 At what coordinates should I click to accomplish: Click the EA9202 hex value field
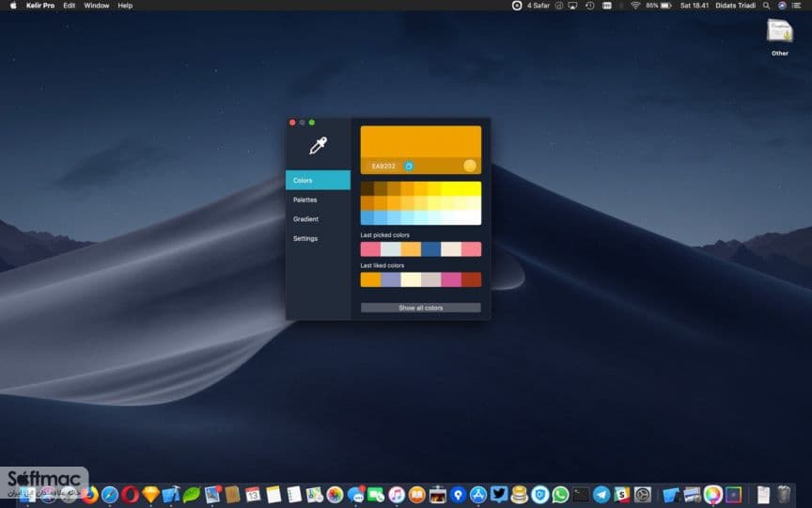click(x=383, y=166)
